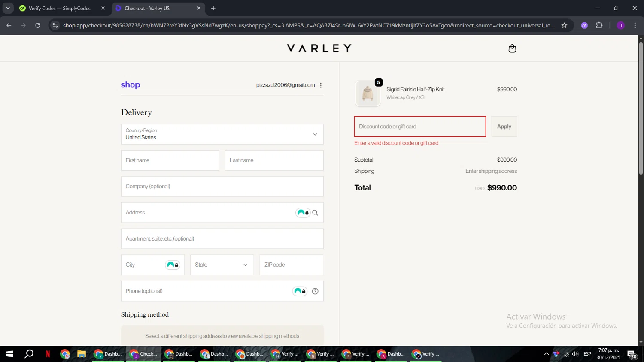
Task: Click the Apply discount button
Action: (x=504, y=127)
